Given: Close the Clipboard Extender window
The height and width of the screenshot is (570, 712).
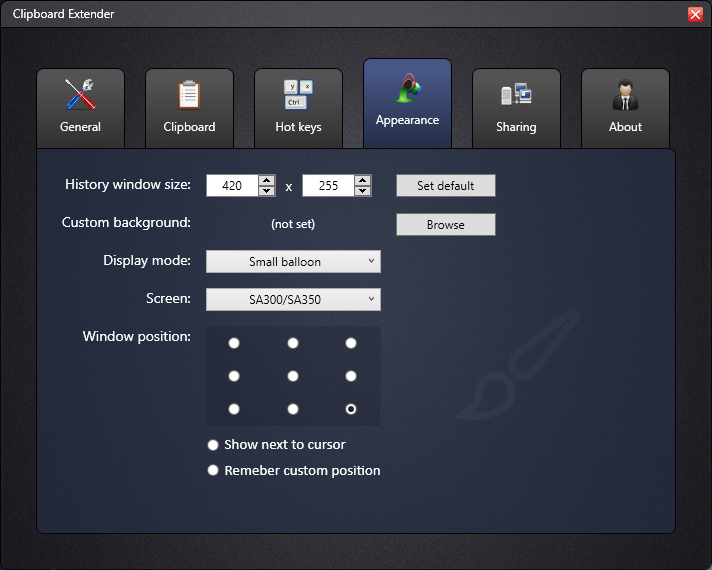Looking at the screenshot, I should [x=695, y=14].
